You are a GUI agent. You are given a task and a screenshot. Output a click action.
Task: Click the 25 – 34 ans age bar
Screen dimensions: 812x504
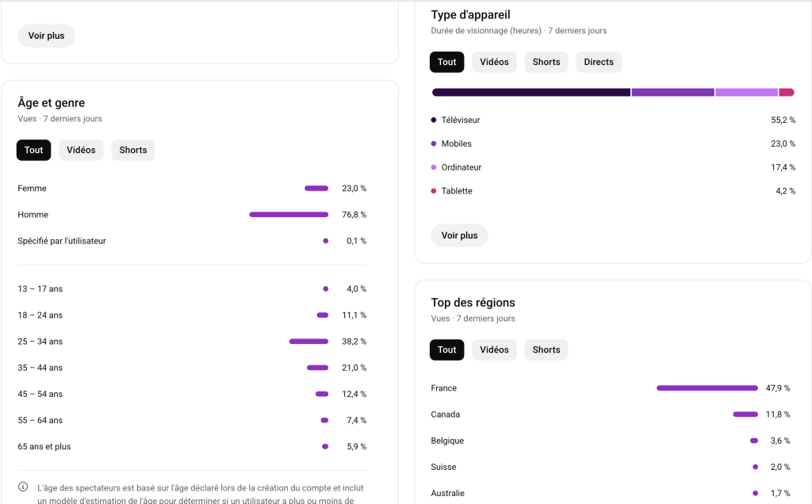tap(308, 342)
